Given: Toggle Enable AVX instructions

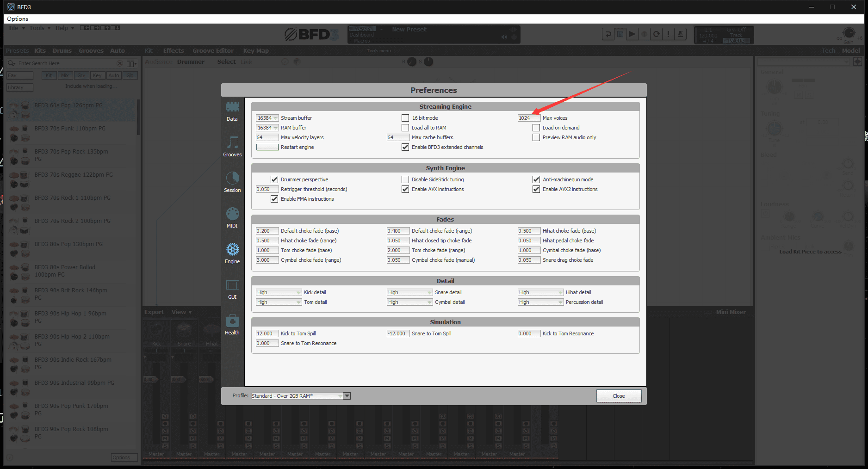Looking at the screenshot, I should click(x=405, y=189).
